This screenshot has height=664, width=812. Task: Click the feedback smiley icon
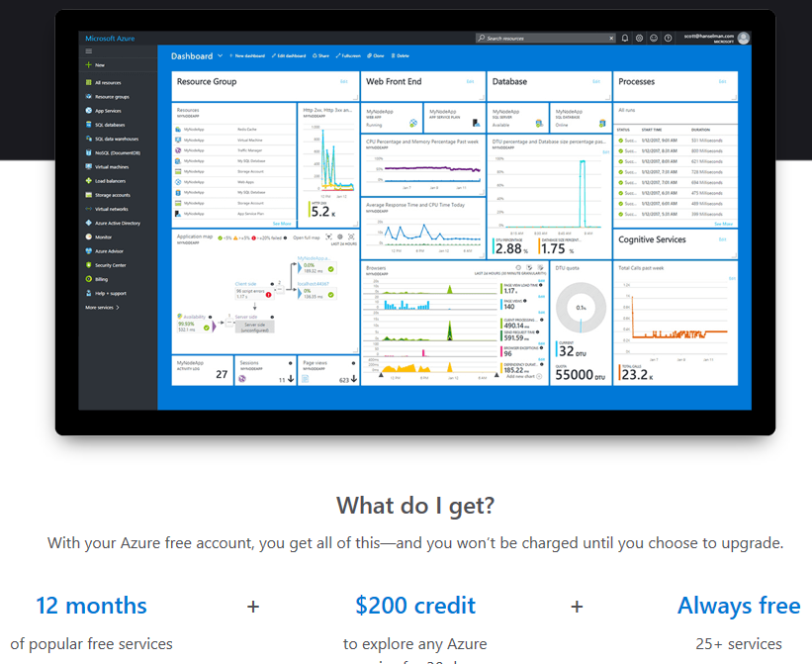coord(654,38)
